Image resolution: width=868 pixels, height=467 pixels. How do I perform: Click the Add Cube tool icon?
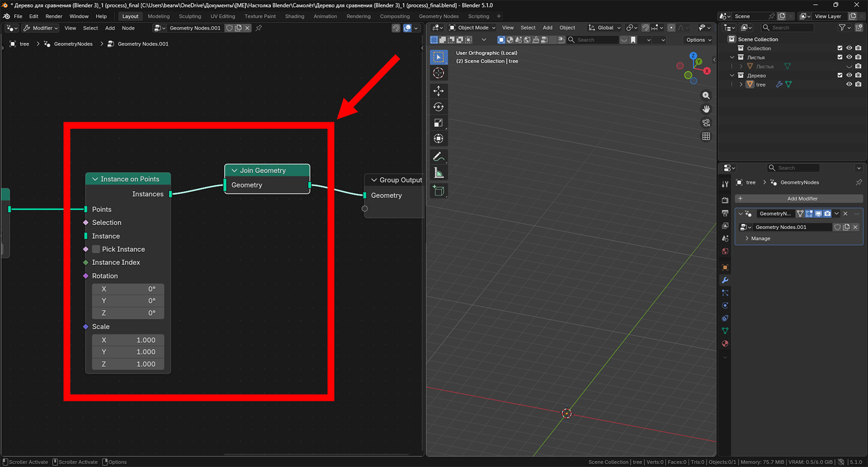pyautogui.click(x=438, y=191)
